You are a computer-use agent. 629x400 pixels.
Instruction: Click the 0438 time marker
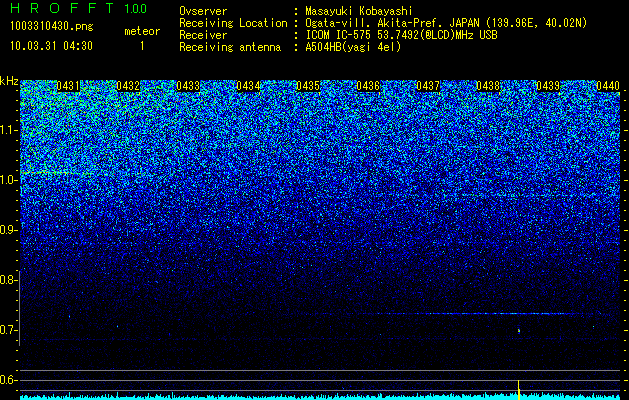[x=488, y=86]
